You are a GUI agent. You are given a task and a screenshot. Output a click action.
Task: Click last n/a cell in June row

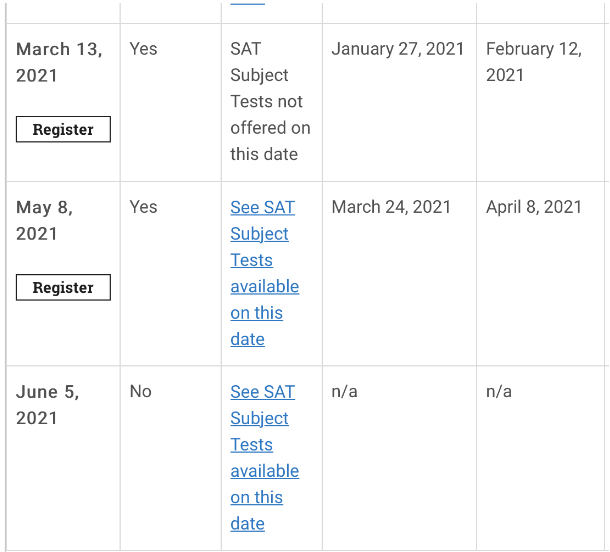click(x=499, y=391)
